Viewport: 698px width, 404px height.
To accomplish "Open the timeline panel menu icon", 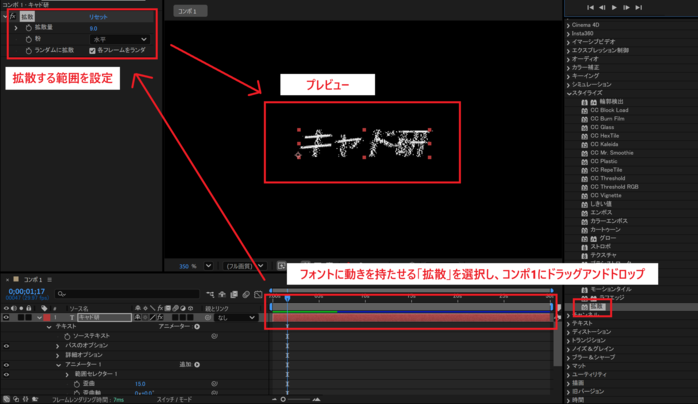I will point(49,279).
